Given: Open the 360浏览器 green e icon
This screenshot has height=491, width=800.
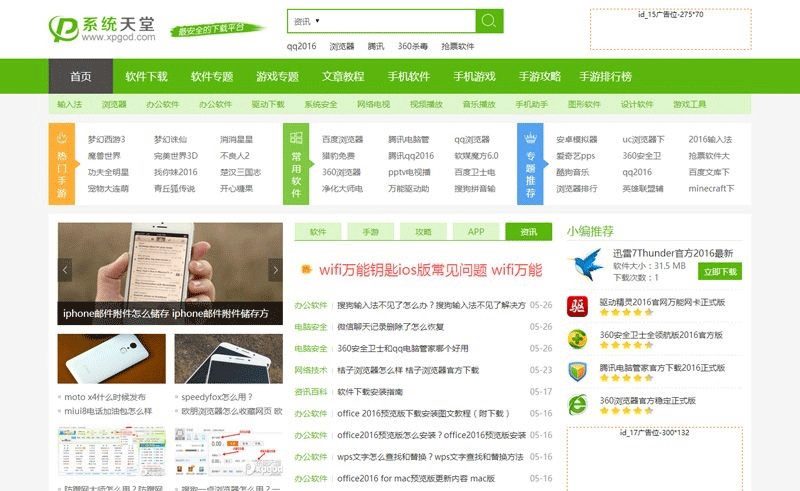Looking at the screenshot, I should pyautogui.click(x=577, y=405).
